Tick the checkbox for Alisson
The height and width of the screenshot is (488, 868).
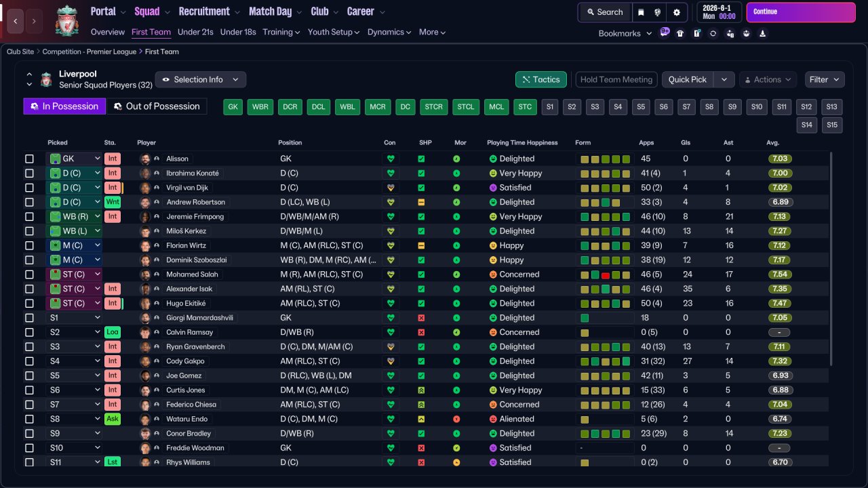(29, 159)
